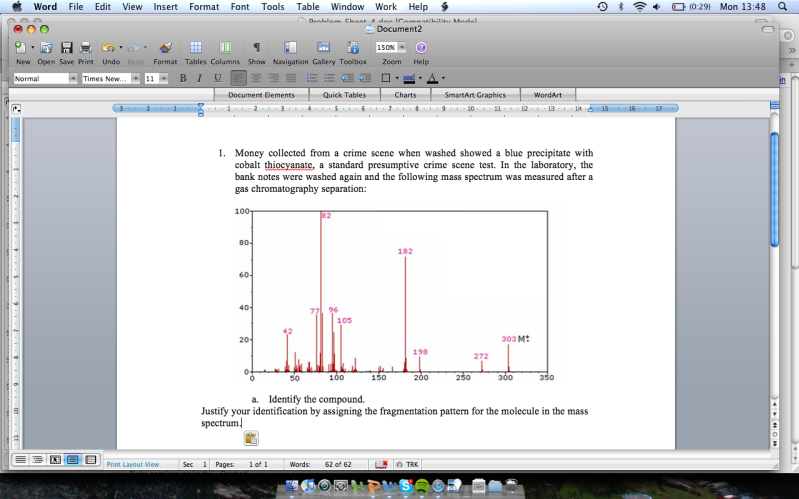The image size is (799, 499).
Task: Click the Paste Options clipboard icon
Action: (x=251, y=438)
